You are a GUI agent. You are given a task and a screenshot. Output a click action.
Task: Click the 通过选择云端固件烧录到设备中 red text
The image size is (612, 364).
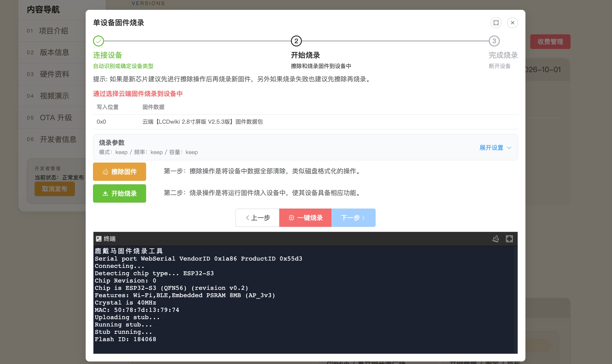pyautogui.click(x=138, y=94)
